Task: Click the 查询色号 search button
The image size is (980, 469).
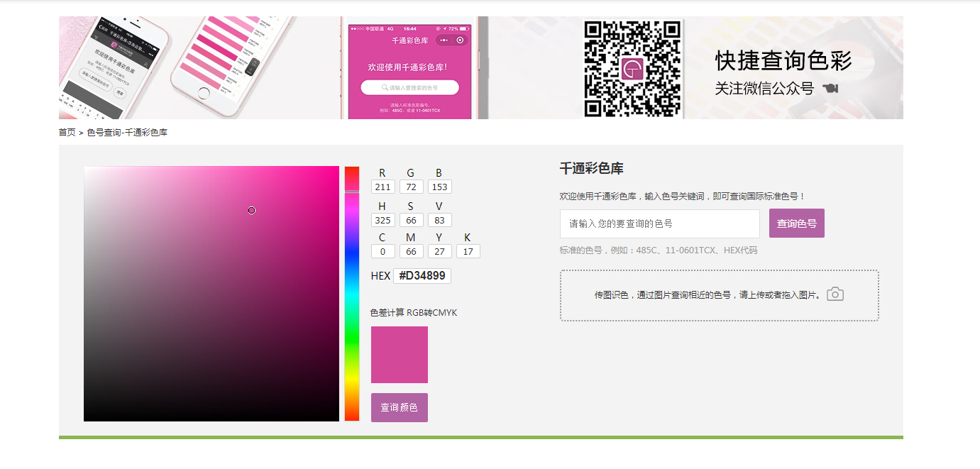Action: point(797,224)
